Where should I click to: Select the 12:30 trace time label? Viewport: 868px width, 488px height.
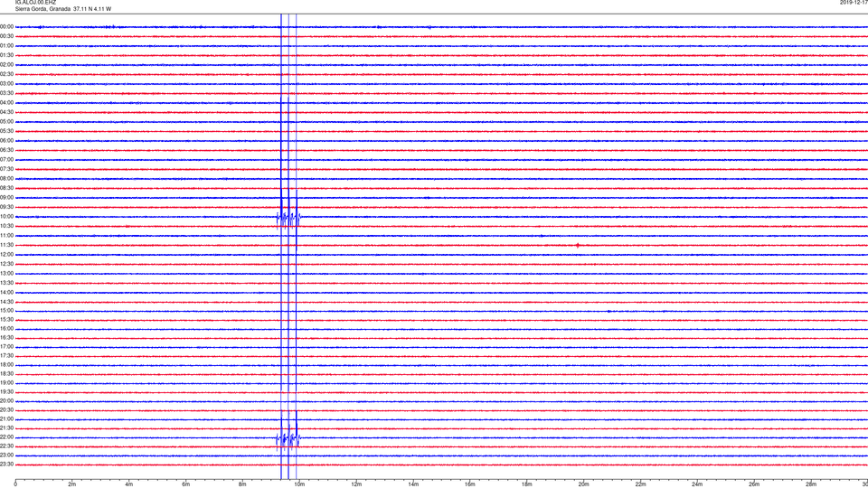(6, 264)
